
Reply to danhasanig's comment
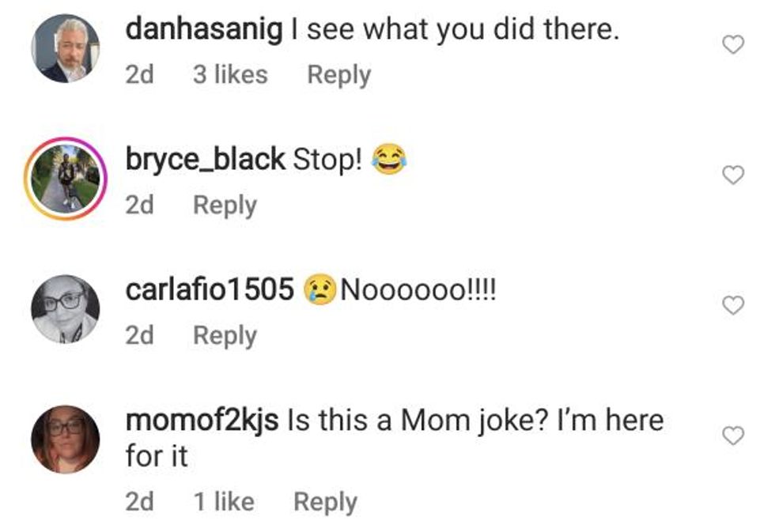[338, 75]
